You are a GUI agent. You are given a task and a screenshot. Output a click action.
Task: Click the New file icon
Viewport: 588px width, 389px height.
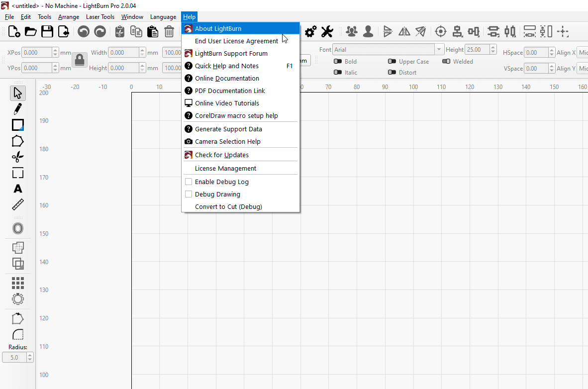[x=14, y=31]
